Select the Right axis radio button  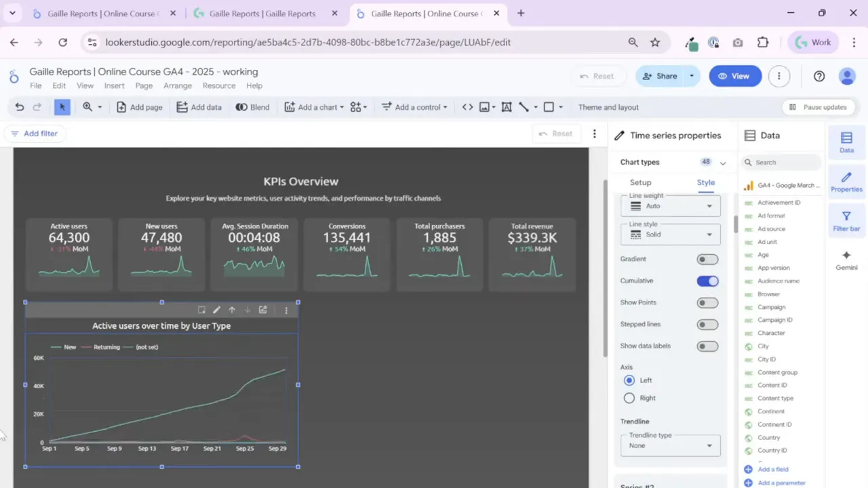pos(629,398)
